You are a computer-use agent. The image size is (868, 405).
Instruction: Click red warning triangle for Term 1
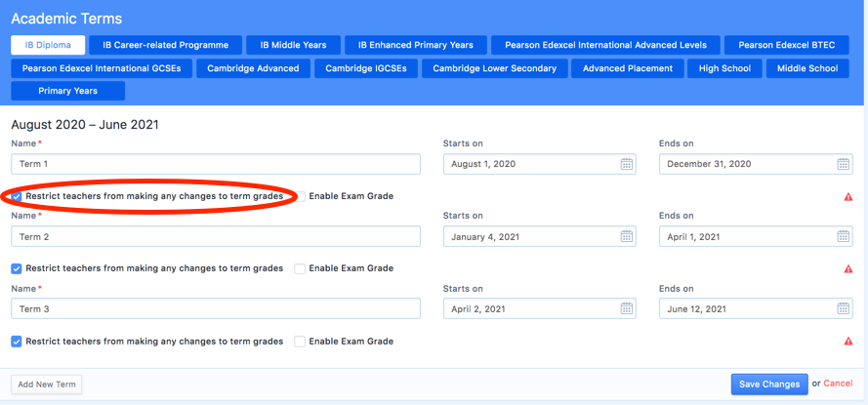point(847,197)
